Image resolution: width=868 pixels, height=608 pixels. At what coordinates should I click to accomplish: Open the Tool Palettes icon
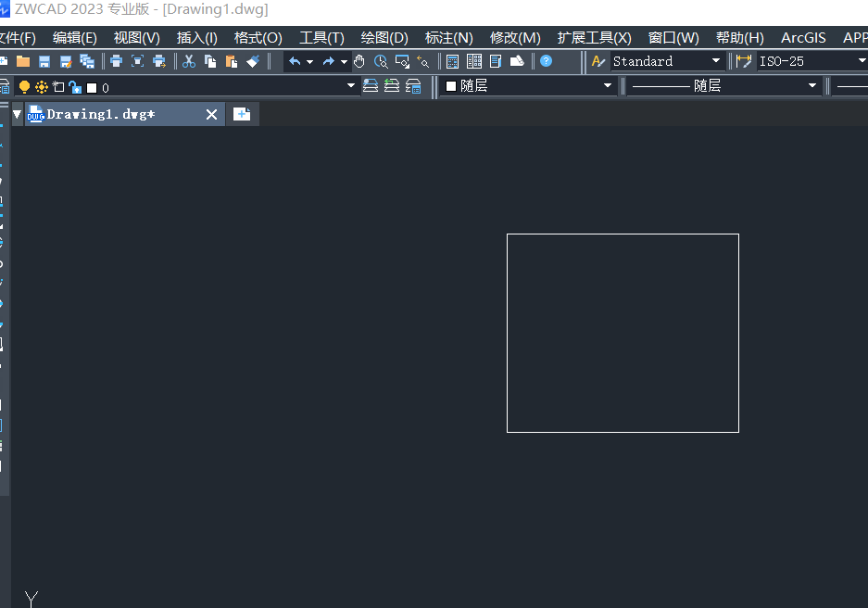tap(496, 61)
